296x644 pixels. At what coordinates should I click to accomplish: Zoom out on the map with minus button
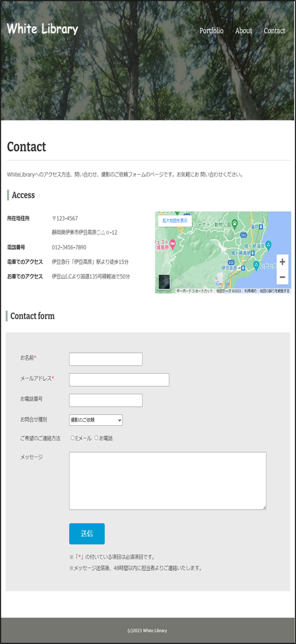coord(282,277)
